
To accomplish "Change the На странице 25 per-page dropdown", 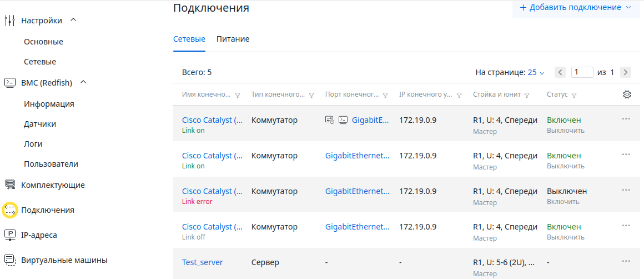I will pos(536,72).
